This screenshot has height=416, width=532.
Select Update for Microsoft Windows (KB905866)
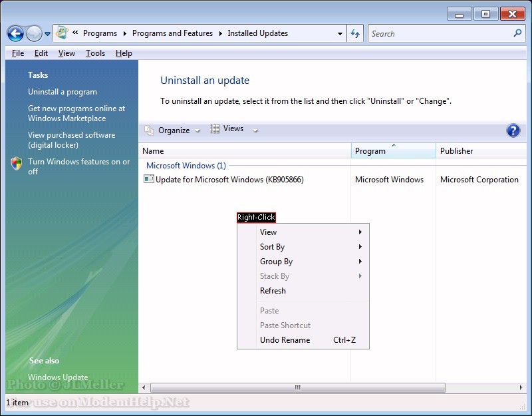(x=229, y=179)
